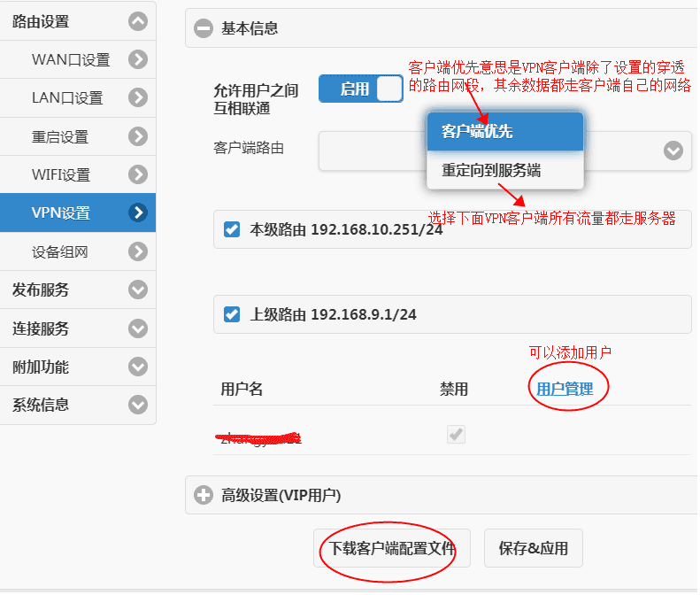Click the arrow icon beside WAN口设置
This screenshot has height=595, width=700.
tap(137, 59)
